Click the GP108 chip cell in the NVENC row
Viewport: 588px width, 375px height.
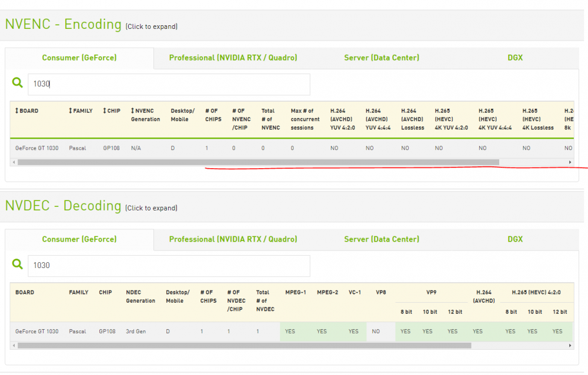pyautogui.click(x=111, y=148)
